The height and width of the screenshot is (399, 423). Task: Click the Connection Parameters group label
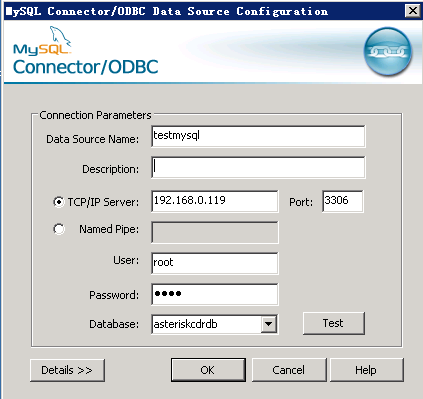point(95,115)
